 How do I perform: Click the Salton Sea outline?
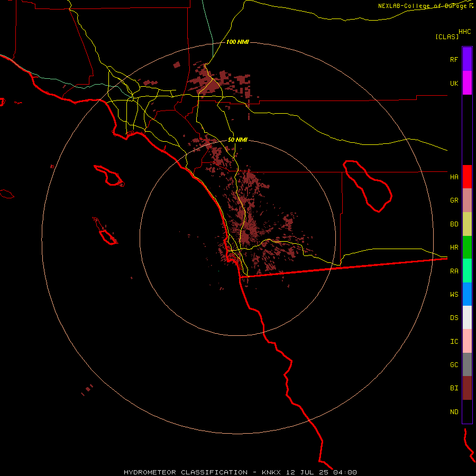(368, 186)
